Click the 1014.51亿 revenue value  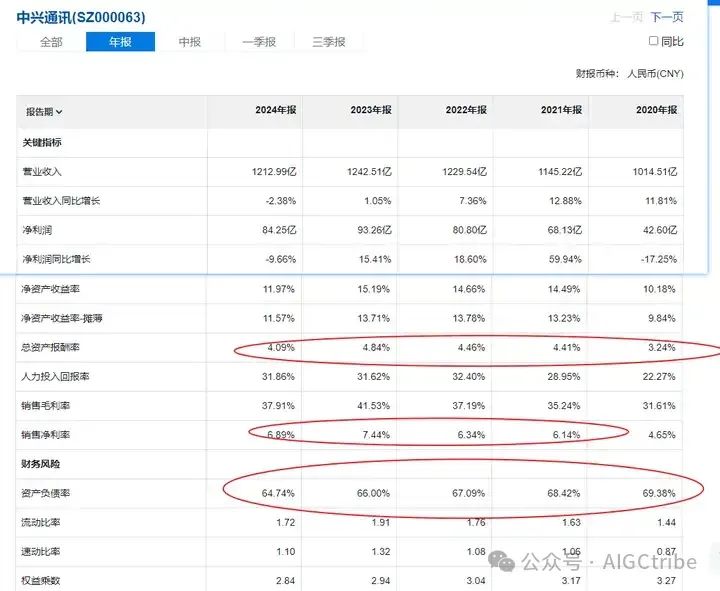[655, 172]
